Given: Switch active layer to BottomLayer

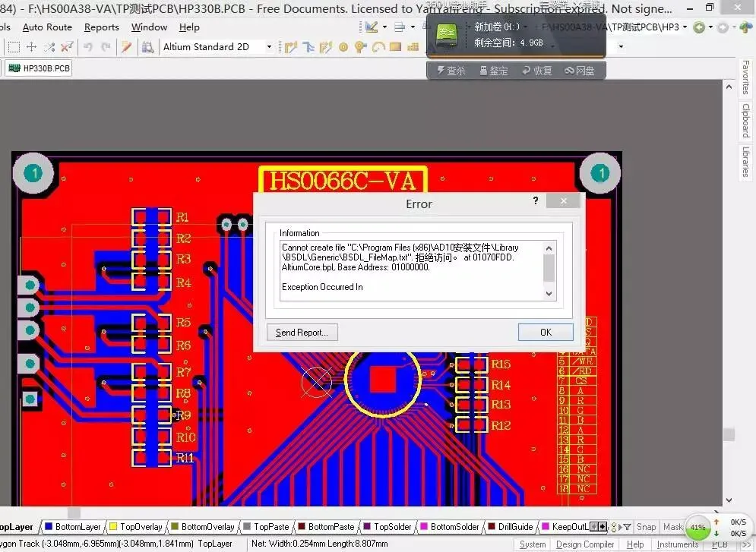Looking at the screenshot, I should [77, 527].
